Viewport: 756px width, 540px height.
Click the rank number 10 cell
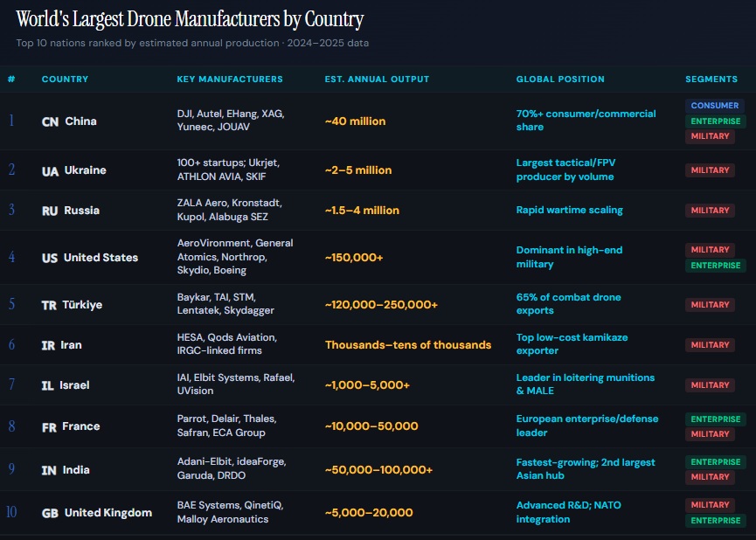pyautogui.click(x=11, y=512)
